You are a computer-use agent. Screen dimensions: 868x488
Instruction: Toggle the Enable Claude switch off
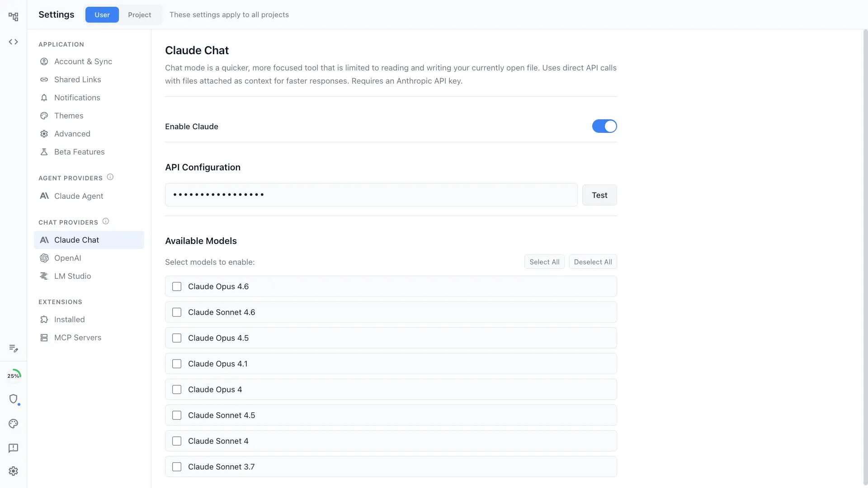(x=604, y=127)
